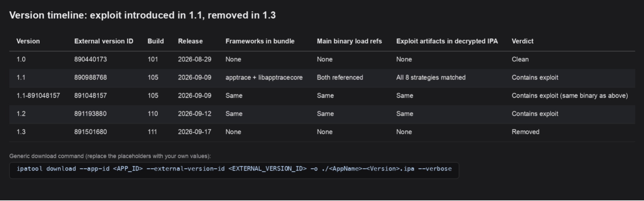The height and width of the screenshot is (201, 644).
Task: Click the Version timeline heading
Action: (142, 15)
